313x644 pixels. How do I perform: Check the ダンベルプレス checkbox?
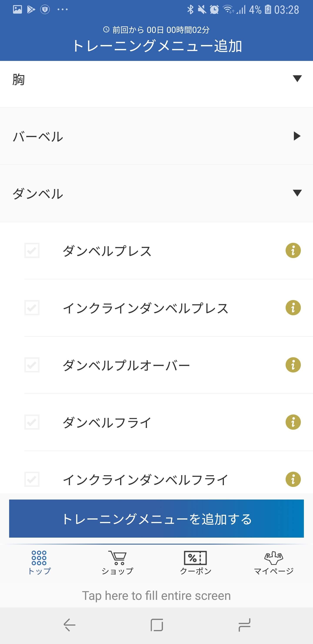(x=32, y=250)
